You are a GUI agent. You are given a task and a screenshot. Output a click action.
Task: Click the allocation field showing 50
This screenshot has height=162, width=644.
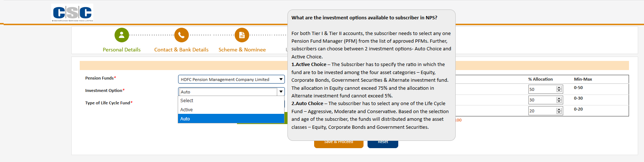pos(542,89)
